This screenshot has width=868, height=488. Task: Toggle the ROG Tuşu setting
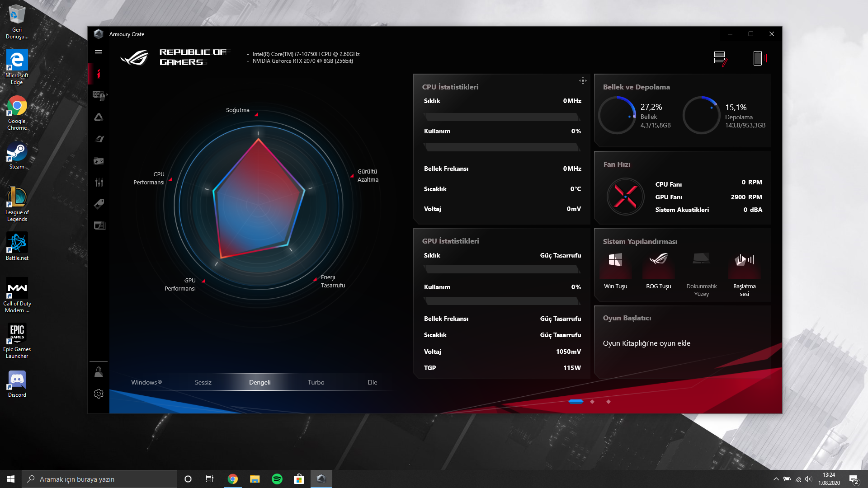pos(658,266)
